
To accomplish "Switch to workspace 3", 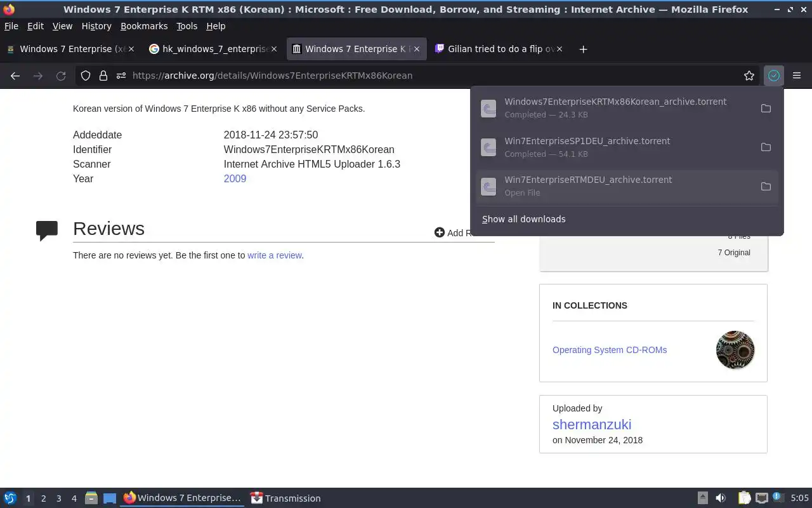I will 58,498.
